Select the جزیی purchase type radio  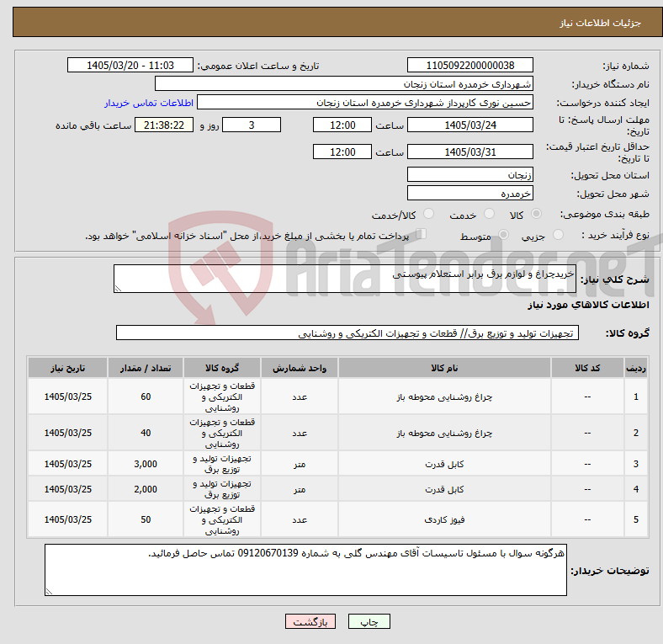tap(558, 235)
